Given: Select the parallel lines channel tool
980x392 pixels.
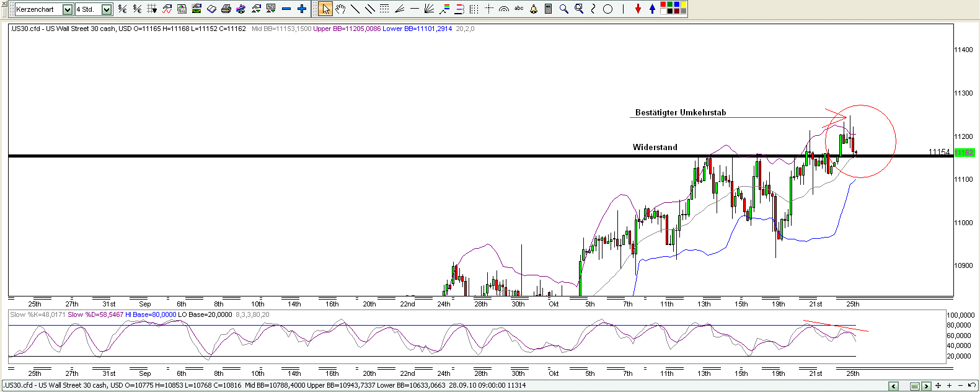Looking at the screenshot, I should point(370,9).
